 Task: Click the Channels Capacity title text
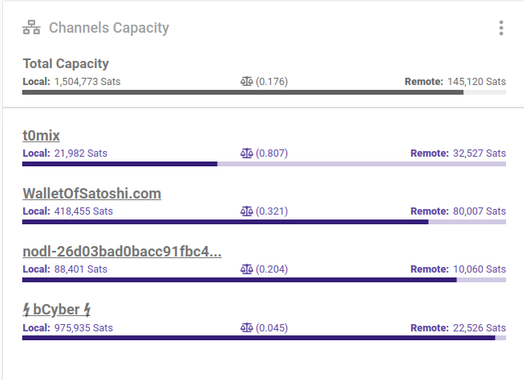tap(109, 28)
